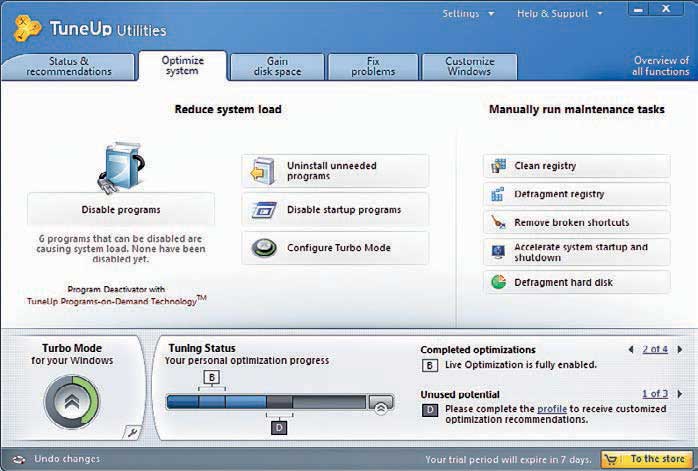698x471 pixels.
Task: Show next completed optimization
Action: pyautogui.click(x=680, y=349)
